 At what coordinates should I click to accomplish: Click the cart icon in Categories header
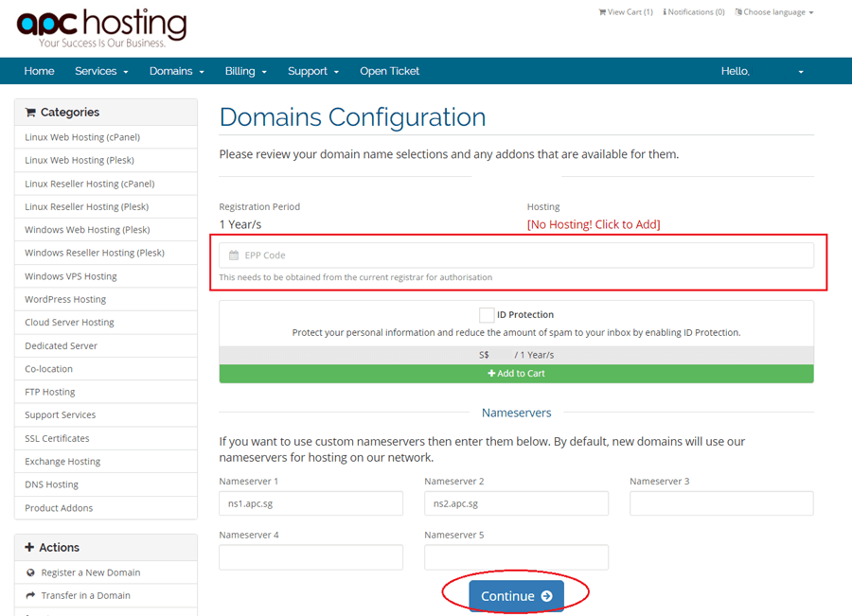(x=30, y=113)
